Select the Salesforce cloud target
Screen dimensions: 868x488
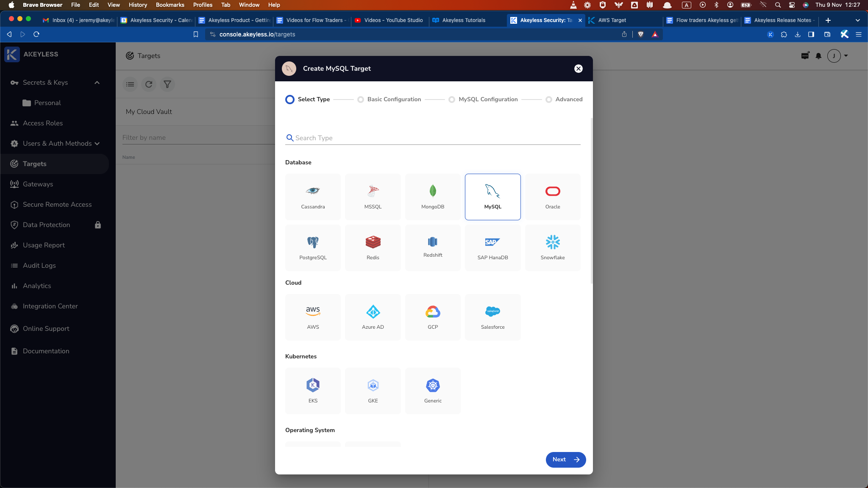click(x=492, y=317)
